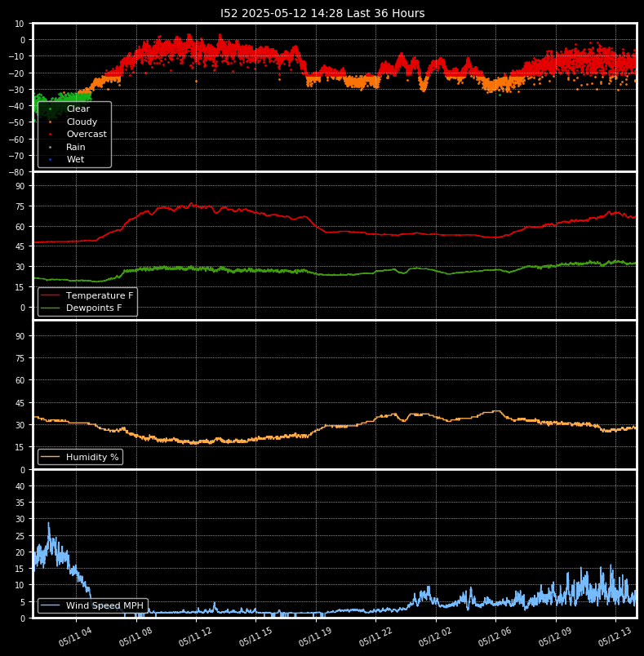The image size is (644, 656).
Task: Select the "05/12 13" time axis label
Action: click(x=615, y=636)
